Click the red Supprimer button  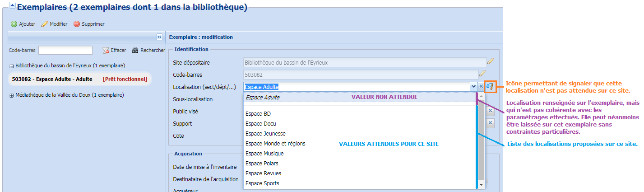[x=89, y=24]
